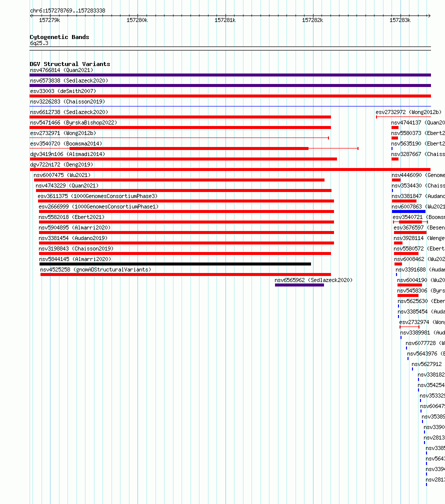Click esv2732972 (Wong2012b) variant label
Screen dimensions: 445x504
point(408,112)
